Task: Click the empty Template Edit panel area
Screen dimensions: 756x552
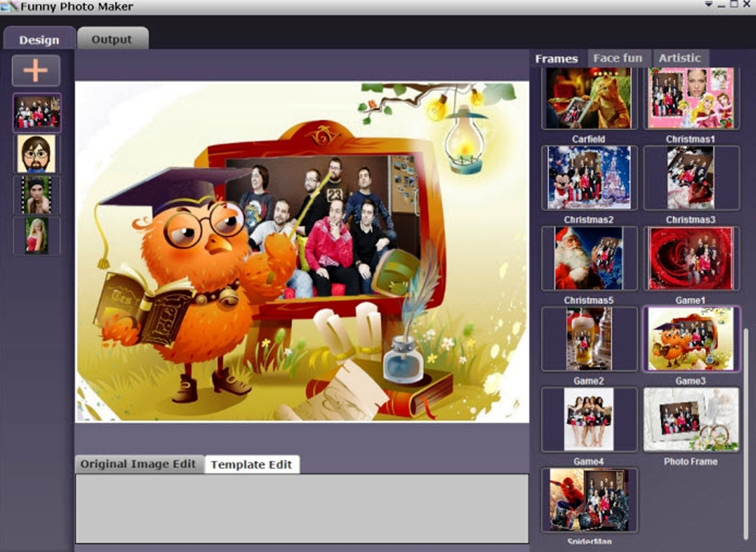Action: coord(302,508)
